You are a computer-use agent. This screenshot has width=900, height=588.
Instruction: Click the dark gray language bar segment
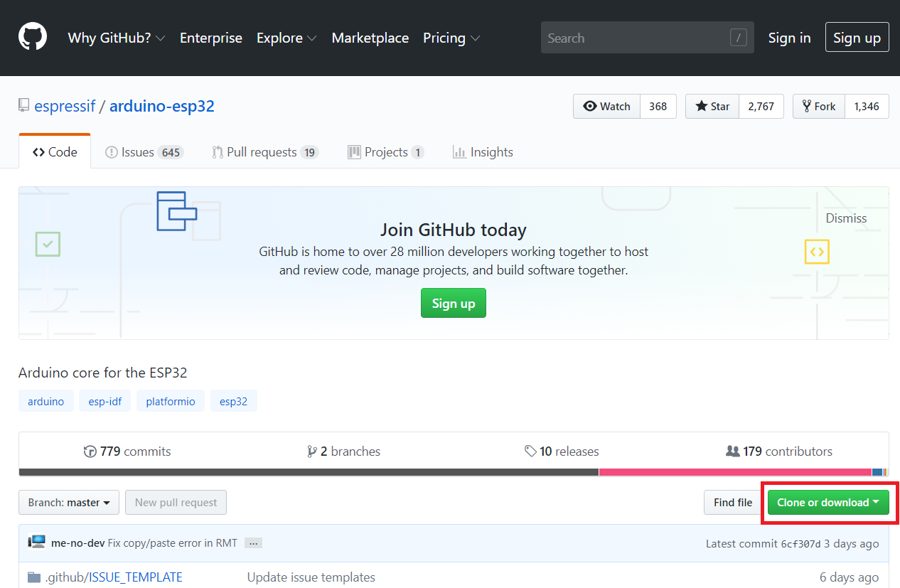tap(309, 472)
